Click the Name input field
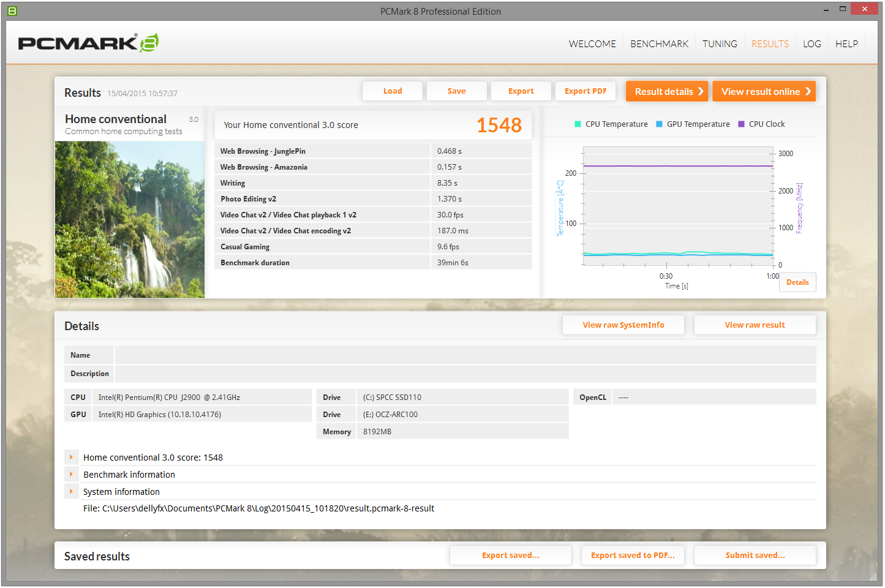Viewport: 885px width, 588px height. click(465, 355)
